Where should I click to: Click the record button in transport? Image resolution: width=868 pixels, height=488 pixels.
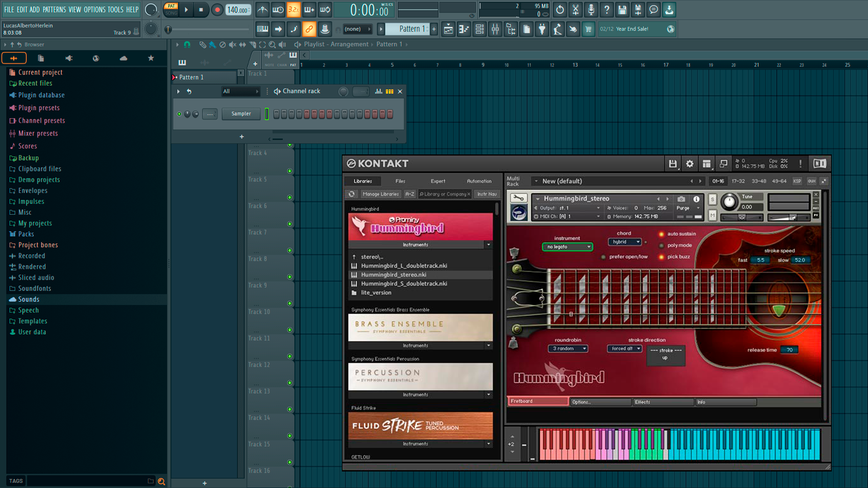tap(217, 10)
